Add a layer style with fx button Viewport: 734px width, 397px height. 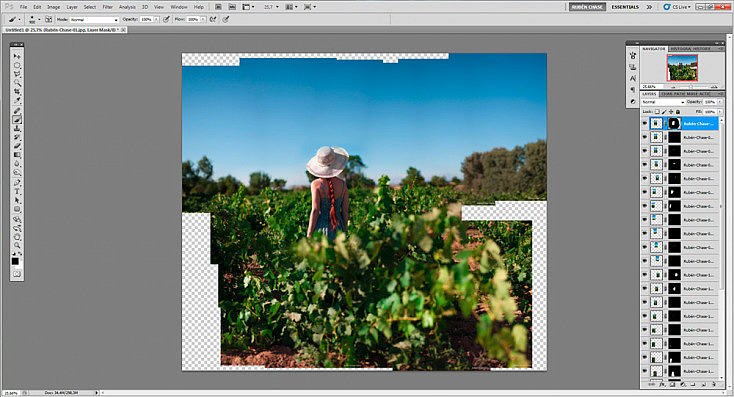click(662, 384)
